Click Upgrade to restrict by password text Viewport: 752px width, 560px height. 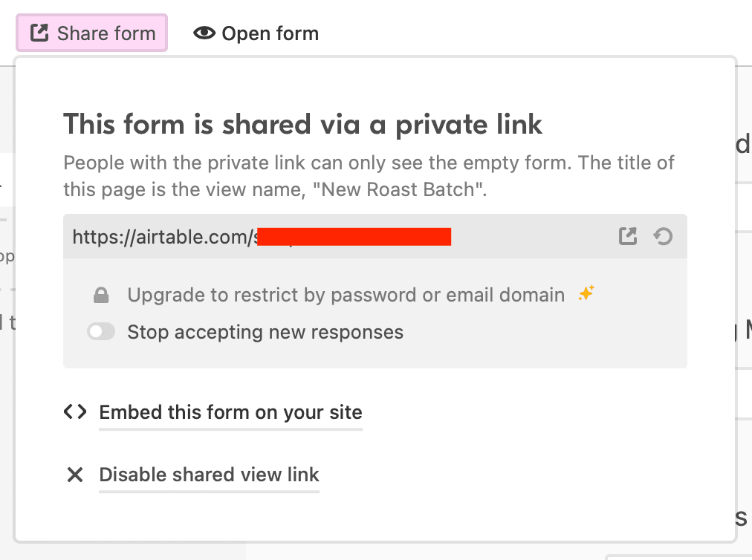[x=346, y=295]
